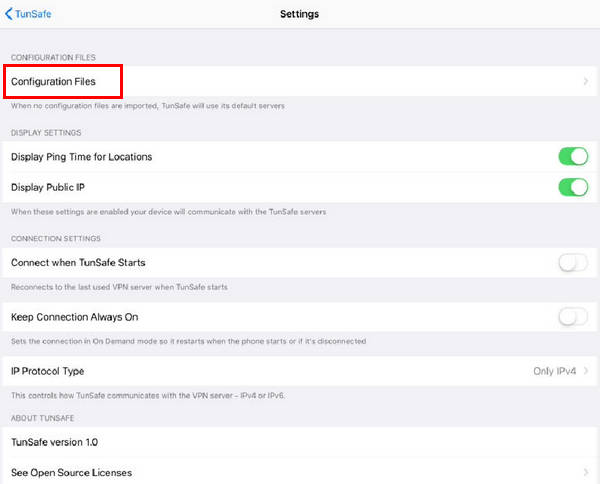Tap the chevron beside Only IPv4

pyautogui.click(x=586, y=371)
